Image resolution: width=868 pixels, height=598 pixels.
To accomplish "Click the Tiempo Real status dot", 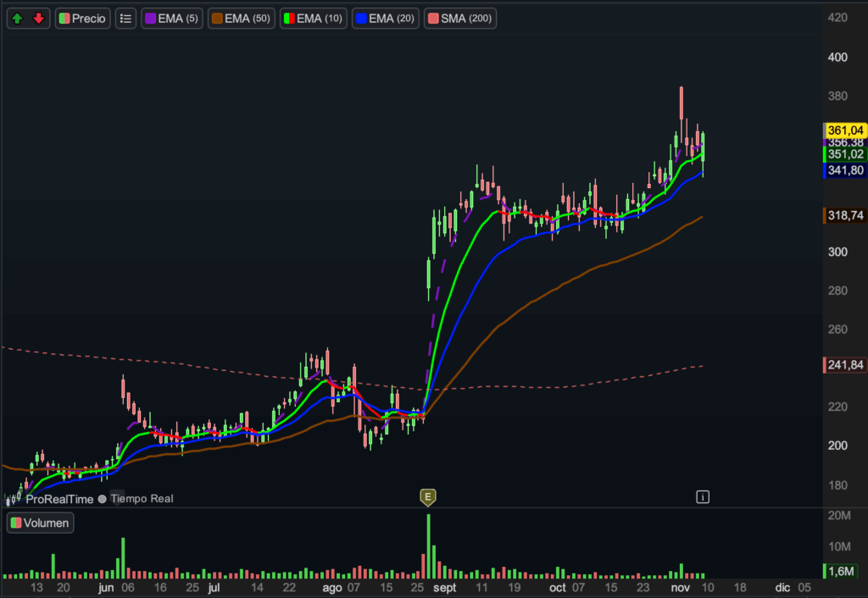I will point(103,499).
